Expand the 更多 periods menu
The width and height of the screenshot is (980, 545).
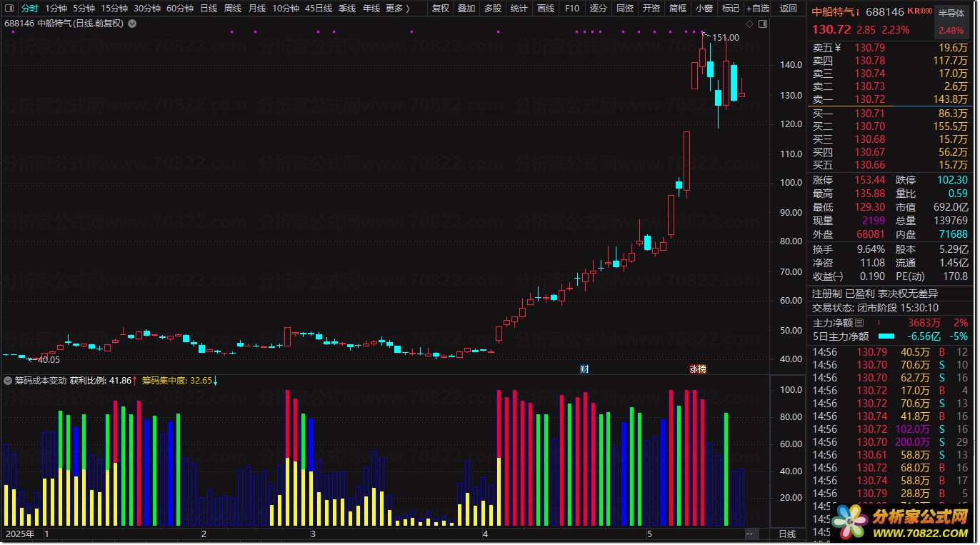point(397,9)
